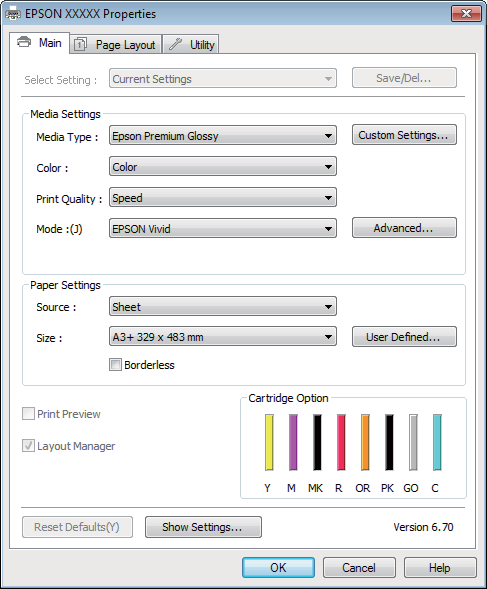
Task: Switch to the Main tab
Action: (39, 42)
